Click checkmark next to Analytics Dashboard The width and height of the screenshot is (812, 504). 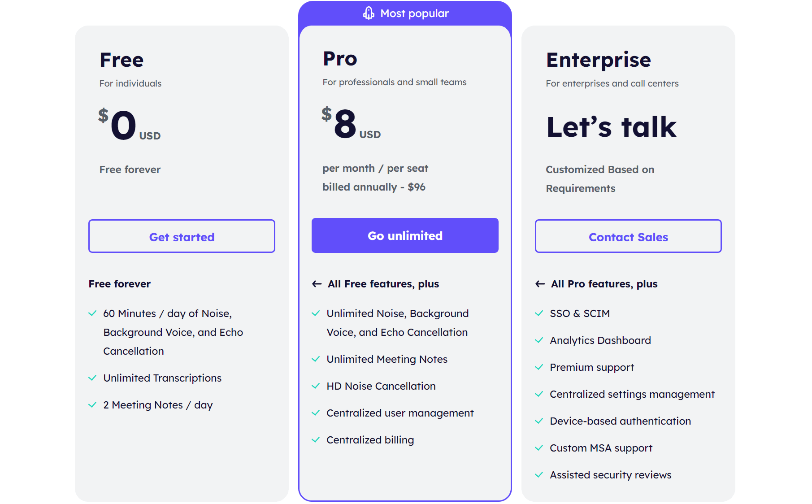tap(539, 340)
